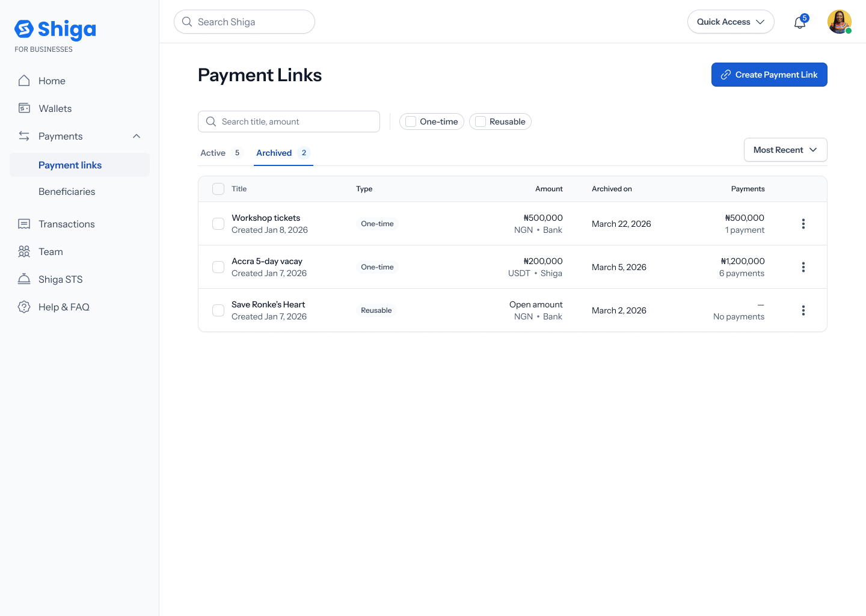Go to Wallets via sidebar icon

24,108
